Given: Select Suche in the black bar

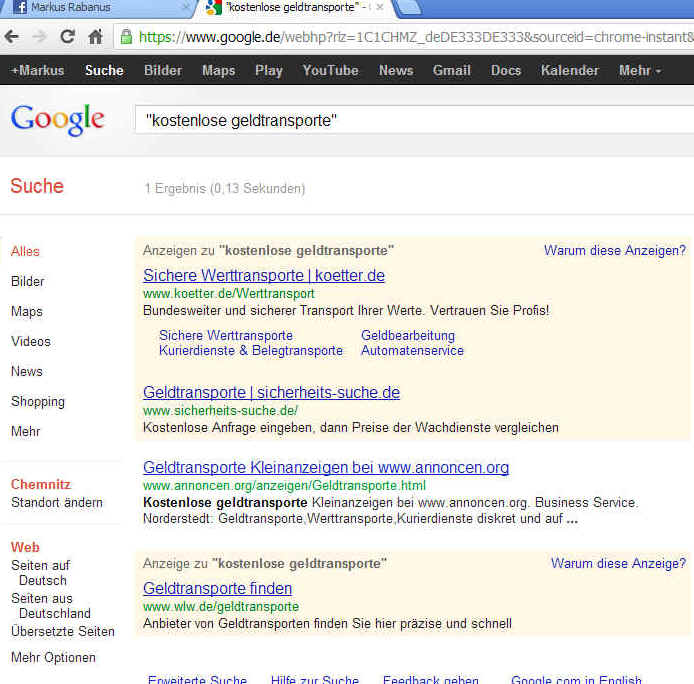Looking at the screenshot, I should click(104, 70).
